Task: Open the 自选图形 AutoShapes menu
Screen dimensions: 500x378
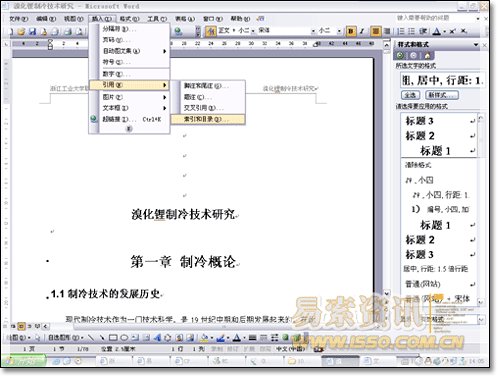Action: coord(66,338)
